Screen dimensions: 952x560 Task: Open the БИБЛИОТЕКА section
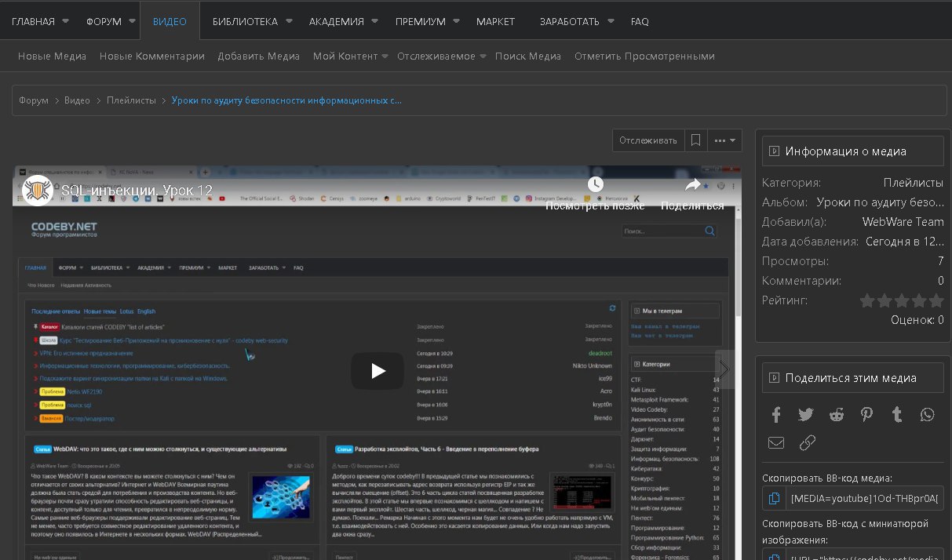(245, 21)
